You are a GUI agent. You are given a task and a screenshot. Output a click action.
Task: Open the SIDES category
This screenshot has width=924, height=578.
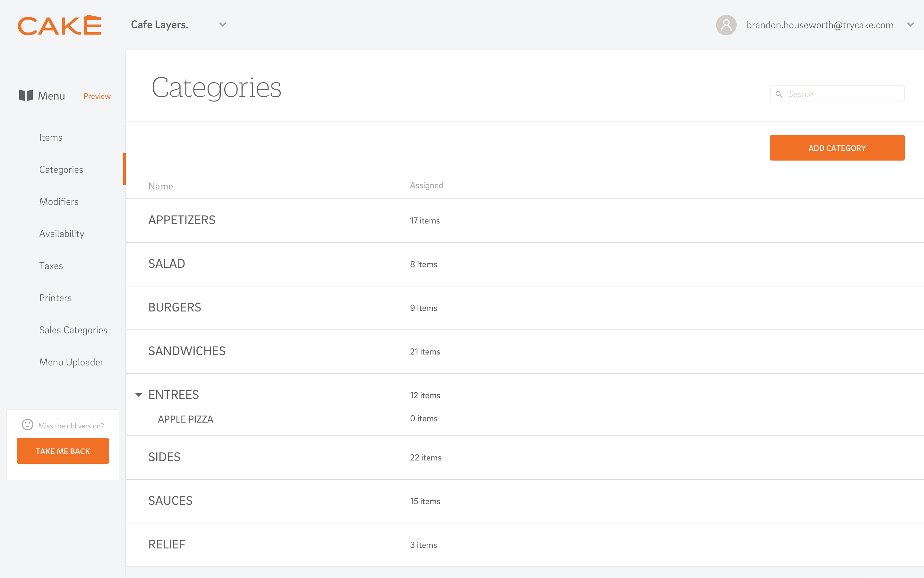point(165,457)
